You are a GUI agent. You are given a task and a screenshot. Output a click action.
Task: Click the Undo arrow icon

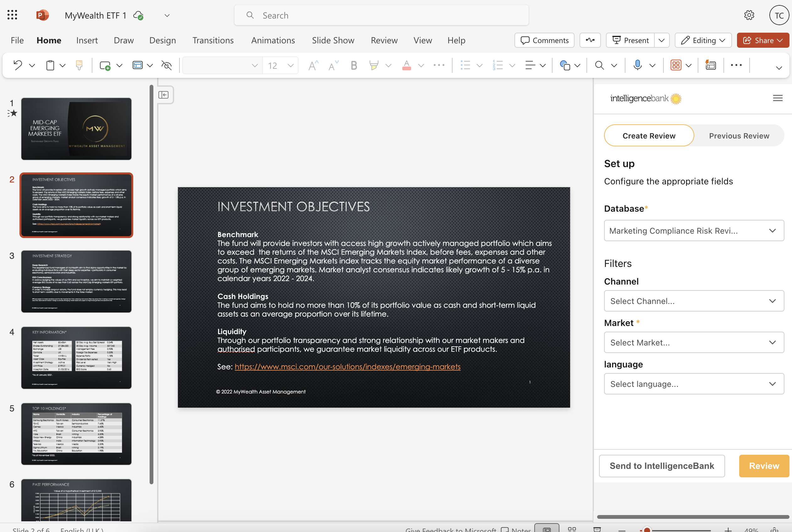[18, 65]
